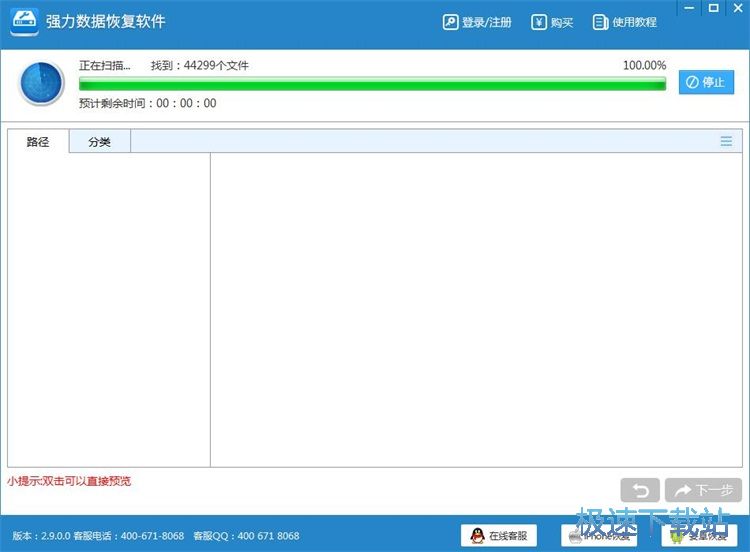Click the 100.00% progress percentage
Image resolution: width=750 pixels, height=552 pixels.
point(644,66)
